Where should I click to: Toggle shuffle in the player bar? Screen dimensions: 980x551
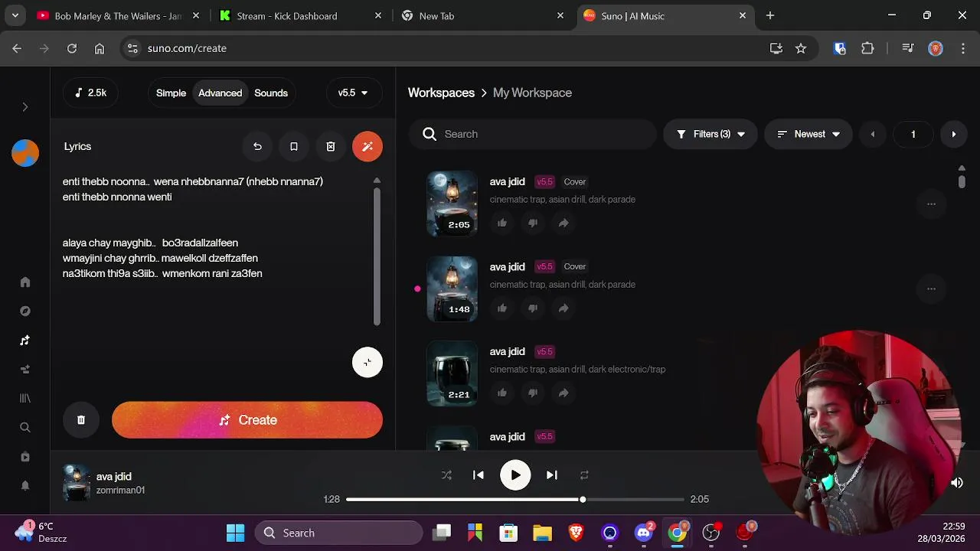[x=446, y=475]
